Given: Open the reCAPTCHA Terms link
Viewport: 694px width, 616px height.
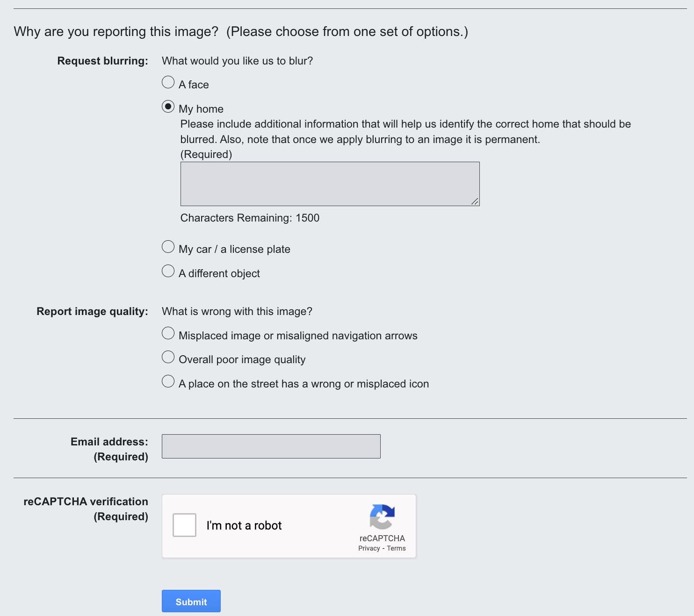Looking at the screenshot, I should coord(396,548).
